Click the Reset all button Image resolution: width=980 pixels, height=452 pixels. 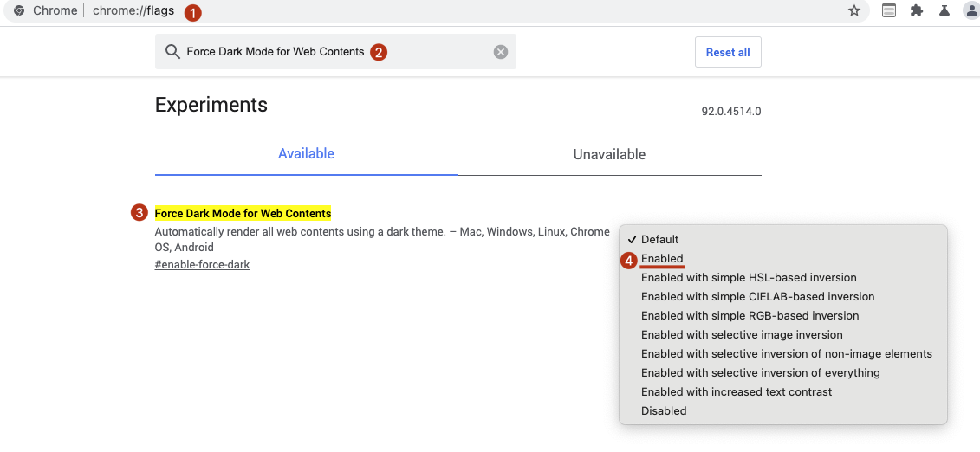point(728,53)
